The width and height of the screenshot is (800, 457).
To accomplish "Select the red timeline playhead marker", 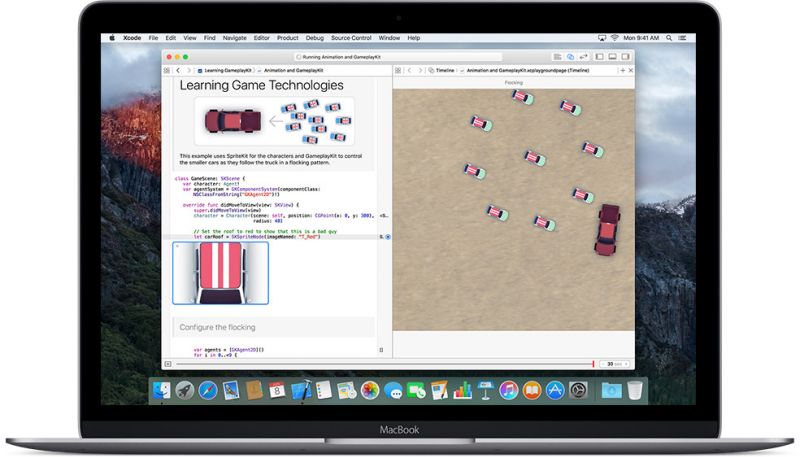I will coord(593,364).
